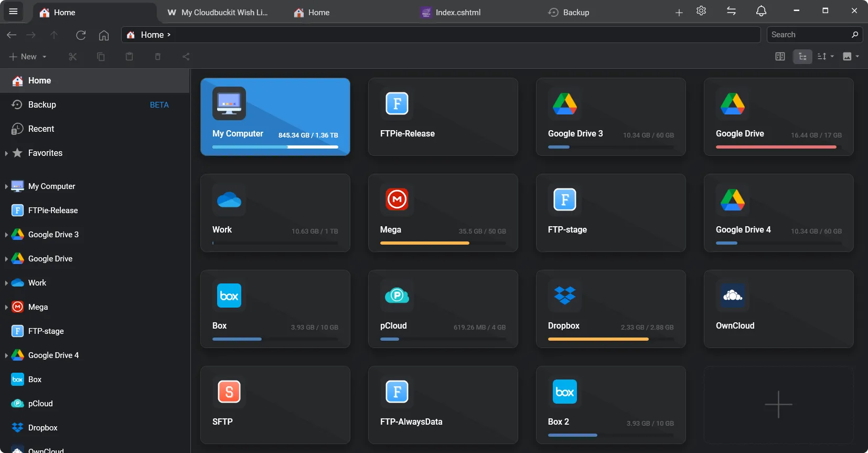This screenshot has height=453, width=868.
Task: Select Dropbox in the sidebar
Action: [x=94, y=428]
